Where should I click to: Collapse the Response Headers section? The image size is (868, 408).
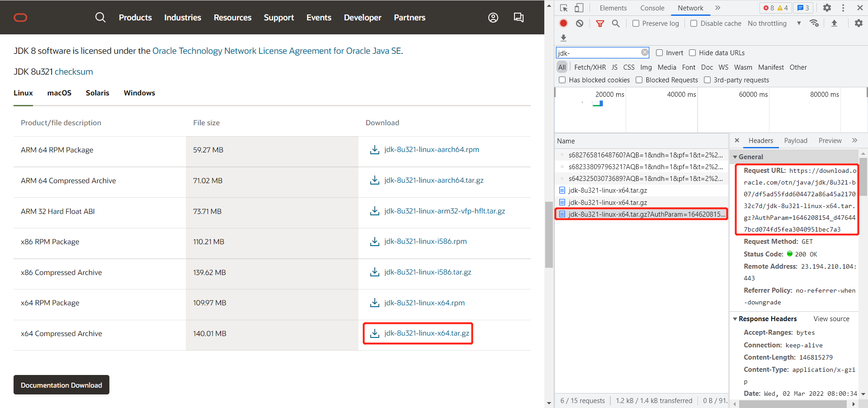(x=735, y=318)
